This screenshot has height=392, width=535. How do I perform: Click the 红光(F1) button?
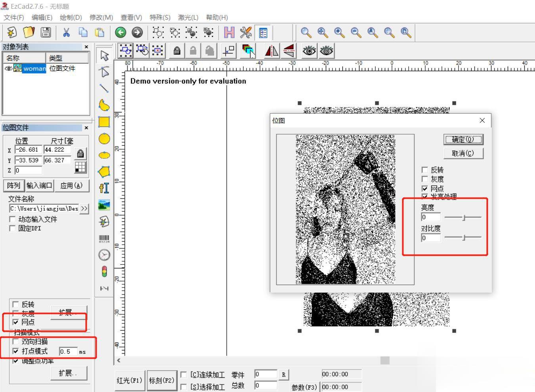pyautogui.click(x=130, y=380)
